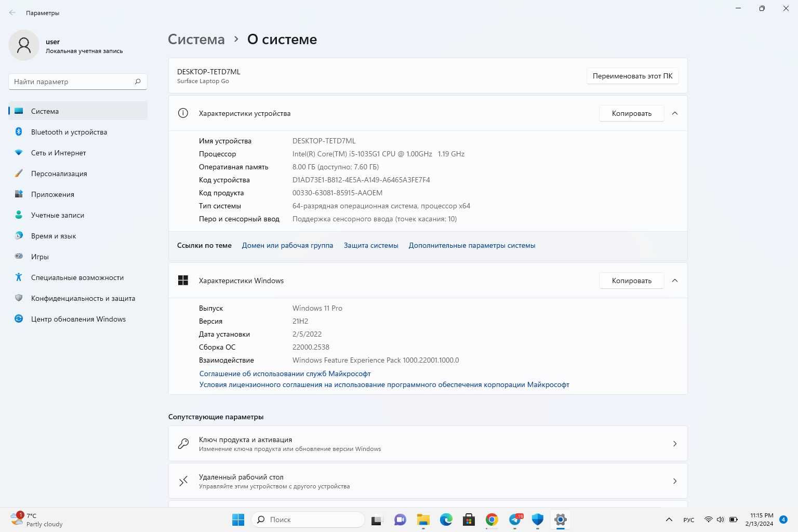This screenshot has height=532, width=798.
Task: Open the Windows Start button
Action: click(238, 520)
